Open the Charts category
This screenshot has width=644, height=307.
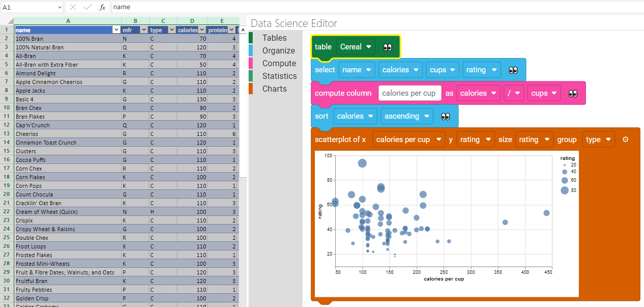[x=275, y=89]
